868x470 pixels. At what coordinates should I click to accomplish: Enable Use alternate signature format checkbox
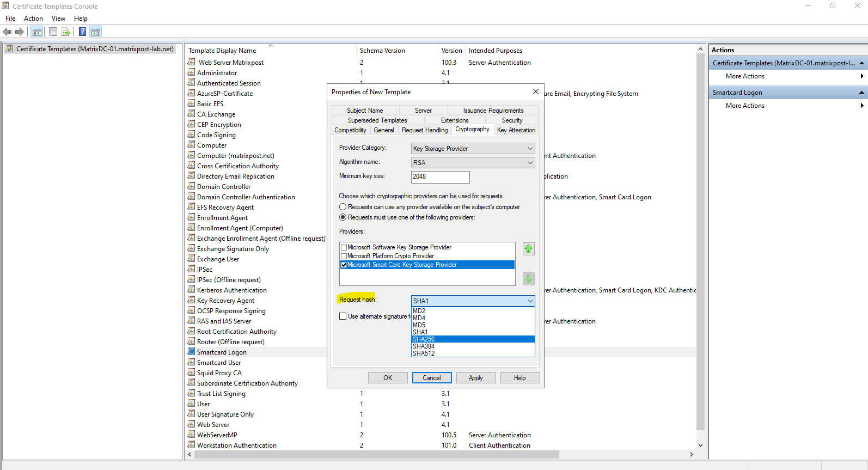[343, 316]
